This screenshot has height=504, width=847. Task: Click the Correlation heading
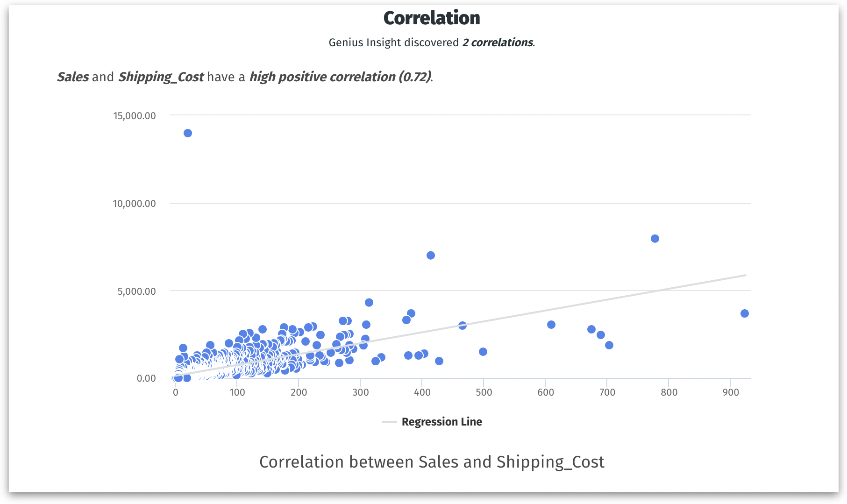click(x=431, y=18)
